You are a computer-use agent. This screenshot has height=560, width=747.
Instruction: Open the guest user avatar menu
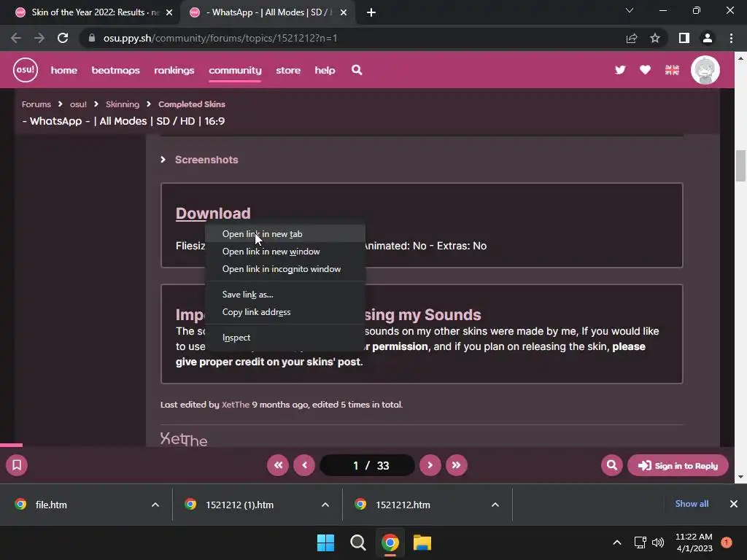(x=705, y=70)
